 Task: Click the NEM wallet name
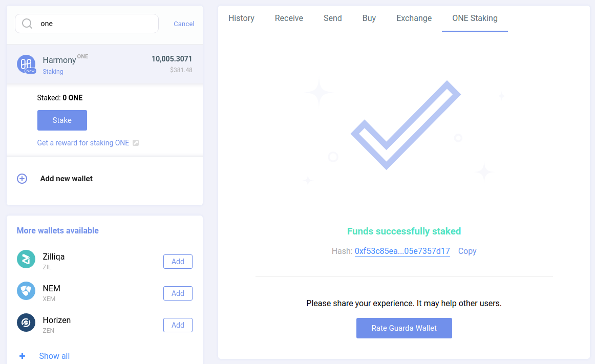52,288
